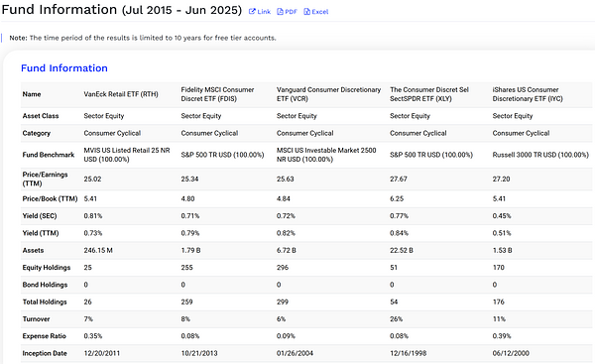This screenshot has height=364, width=595.
Task: Select the 255 Equity Holdings value
Action: 186,268
